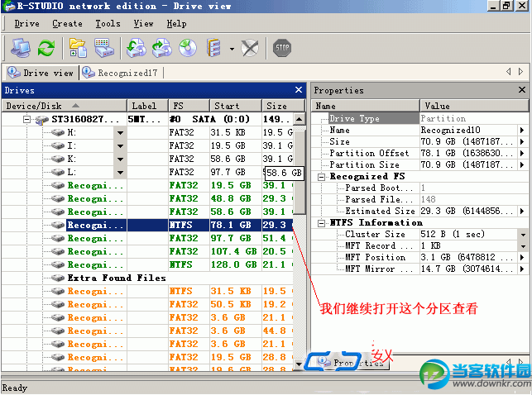Click the green Refresh toolbar icon
This screenshot has width=532, height=395.
click(x=46, y=48)
